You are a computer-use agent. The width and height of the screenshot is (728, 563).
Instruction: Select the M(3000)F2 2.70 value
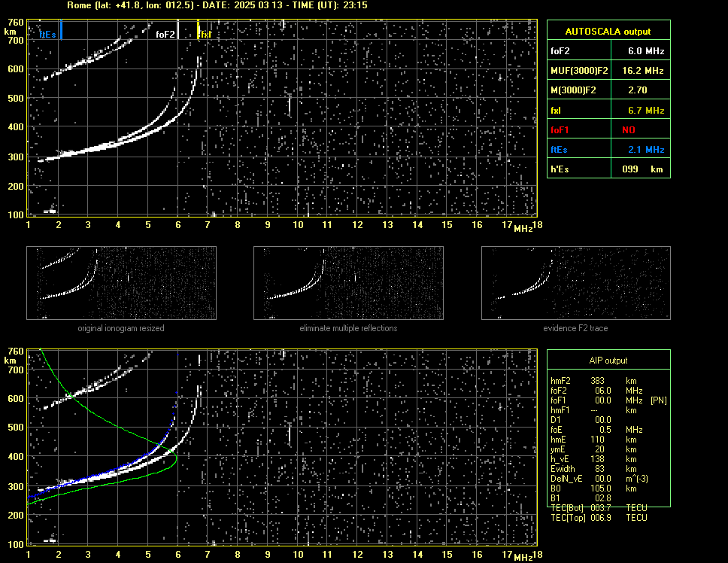click(x=638, y=90)
